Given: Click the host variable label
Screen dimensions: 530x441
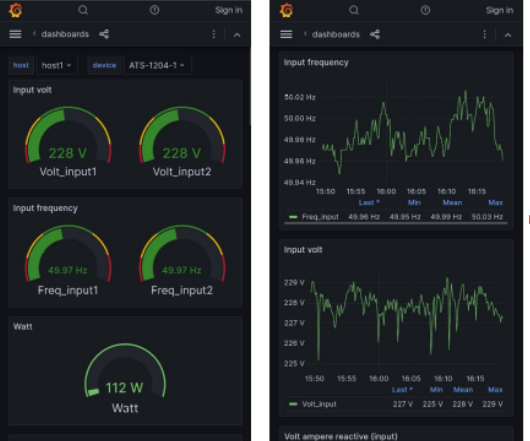Looking at the screenshot, I should click(21, 65).
